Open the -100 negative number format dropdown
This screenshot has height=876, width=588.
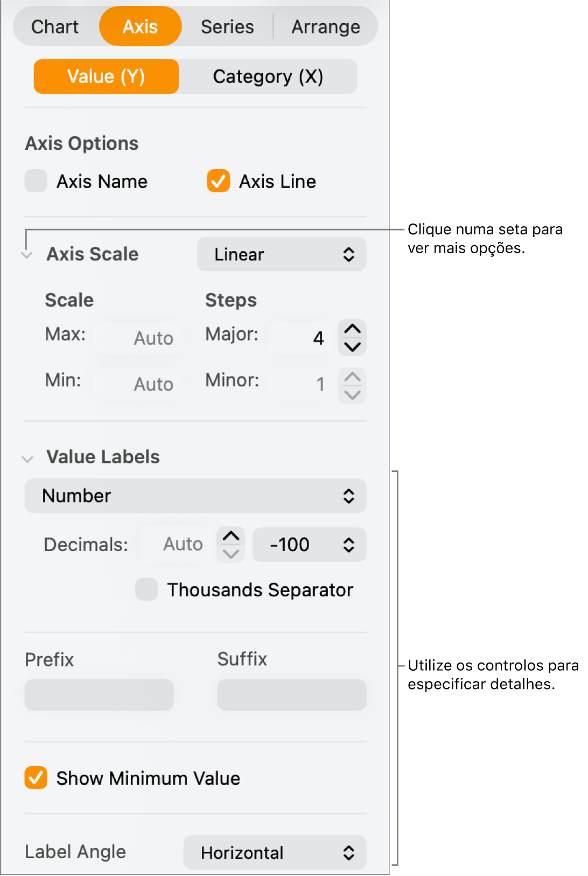[309, 545]
